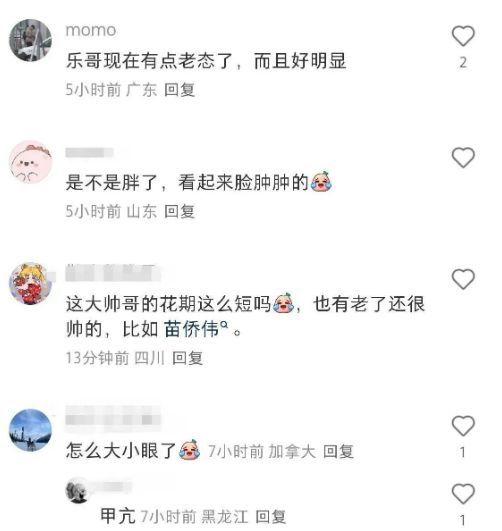
Task: Like the comment about 脸肿肿的
Action: tap(463, 157)
